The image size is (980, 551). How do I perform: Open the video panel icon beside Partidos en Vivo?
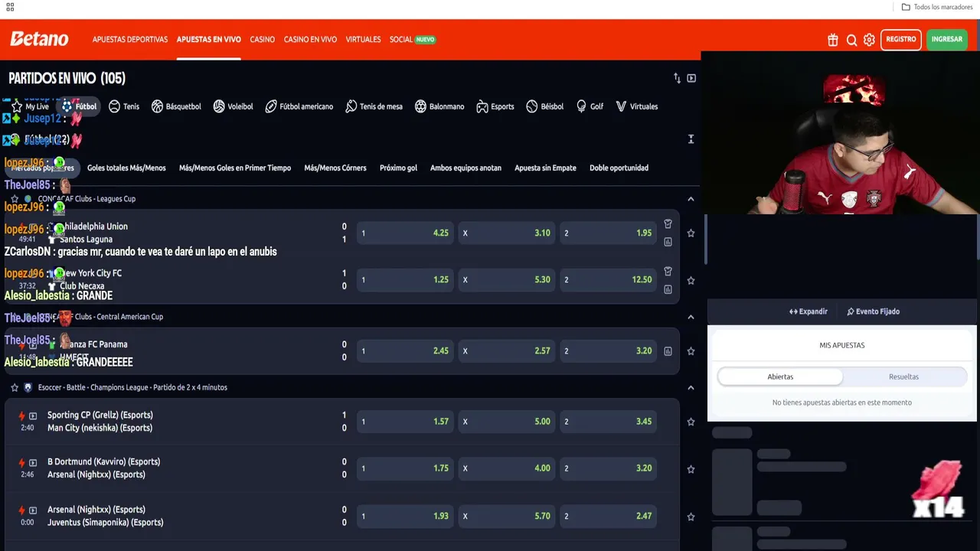click(691, 78)
